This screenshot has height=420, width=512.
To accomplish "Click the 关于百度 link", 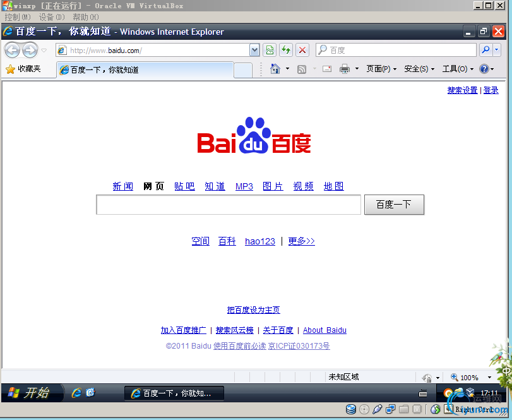I will 278,330.
